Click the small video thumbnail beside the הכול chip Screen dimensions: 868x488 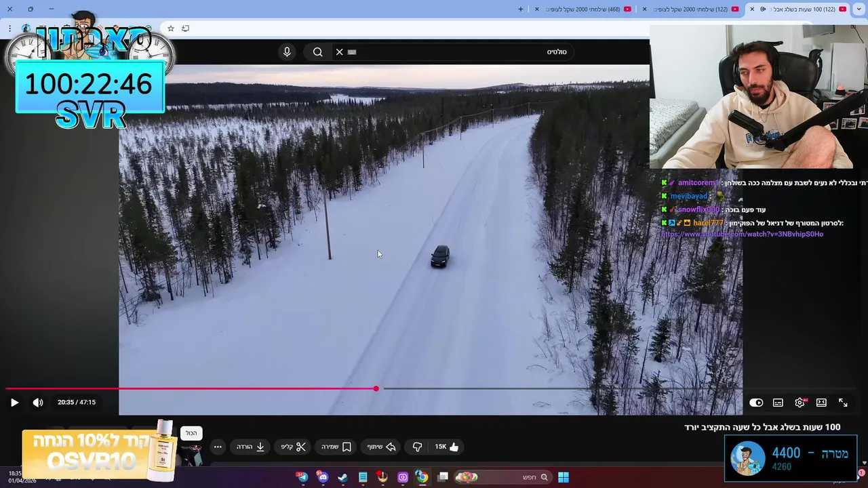[x=192, y=455]
